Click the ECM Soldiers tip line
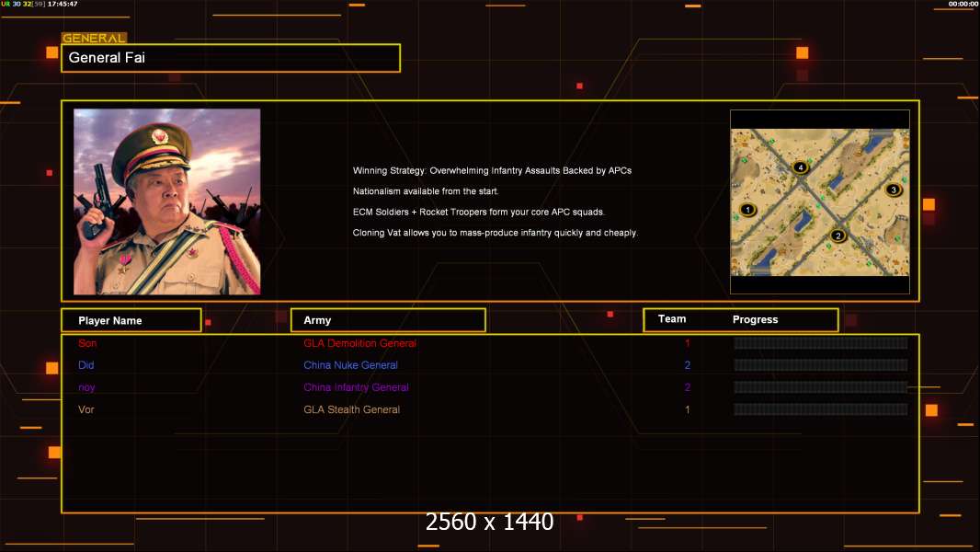980x552 pixels. pyautogui.click(x=479, y=212)
